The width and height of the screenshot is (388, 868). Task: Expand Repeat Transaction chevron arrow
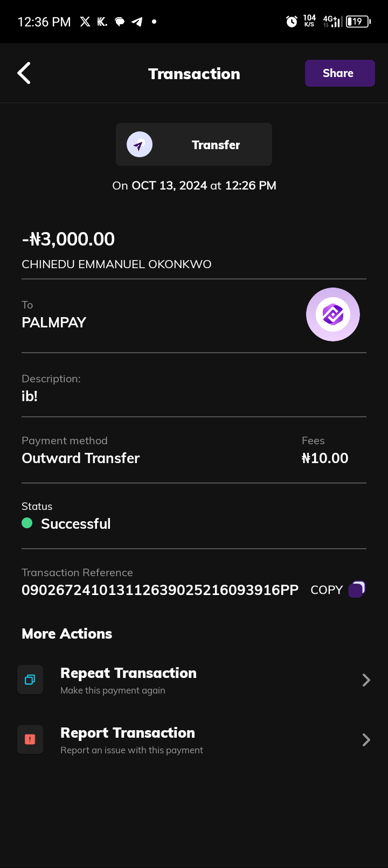366,680
